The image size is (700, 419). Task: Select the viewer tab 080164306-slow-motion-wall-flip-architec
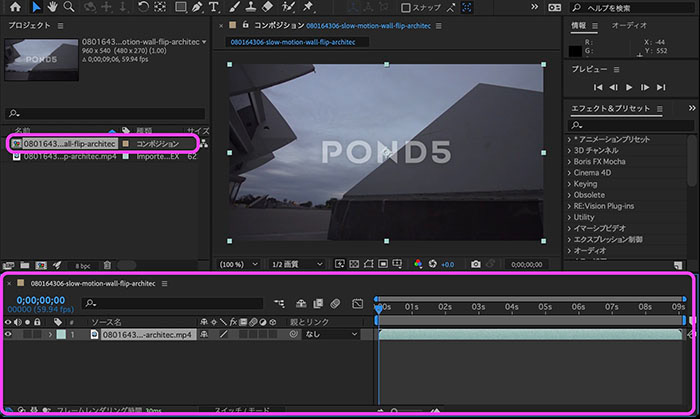click(x=293, y=42)
